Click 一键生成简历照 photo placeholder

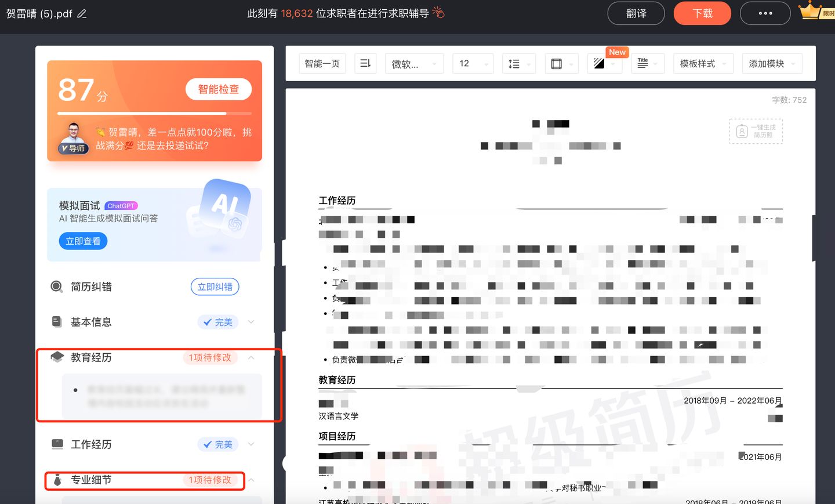click(x=756, y=131)
